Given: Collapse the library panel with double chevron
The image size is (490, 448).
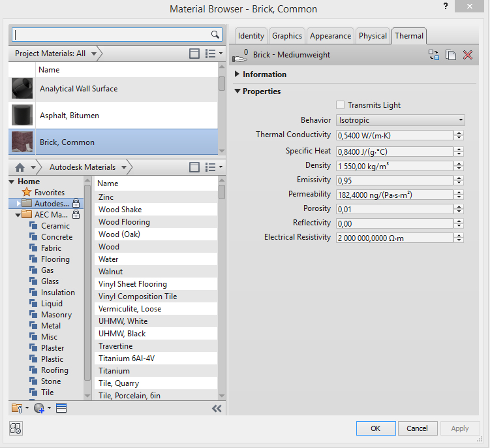Looking at the screenshot, I should (x=217, y=408).
